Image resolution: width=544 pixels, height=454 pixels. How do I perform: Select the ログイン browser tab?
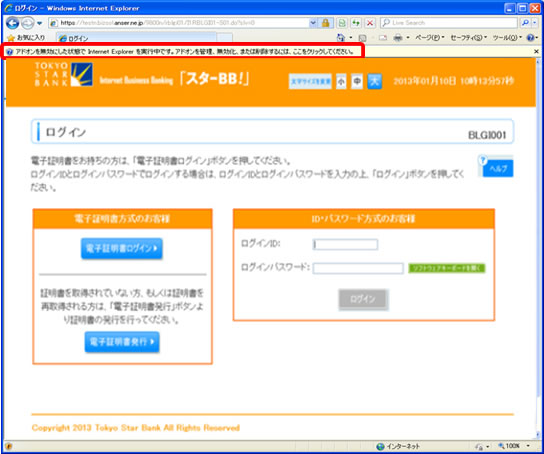coord(135,38)
